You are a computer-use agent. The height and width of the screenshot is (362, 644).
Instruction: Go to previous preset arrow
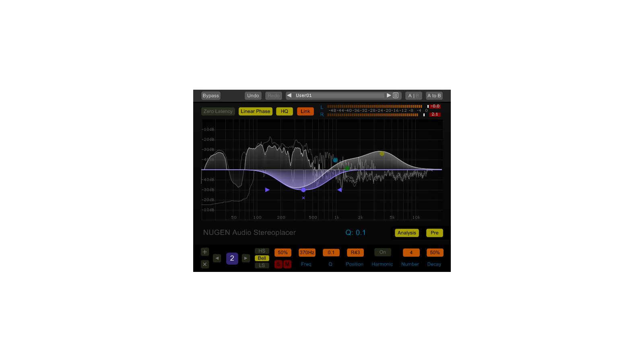pos(289,95)
